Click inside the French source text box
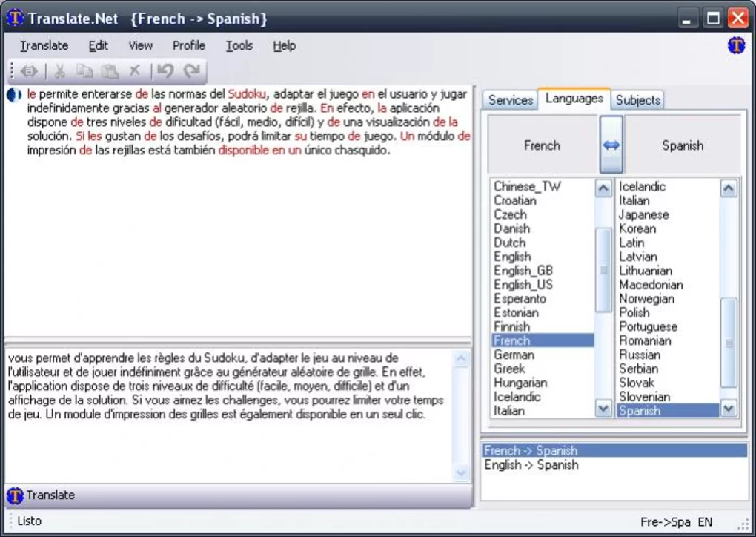The width and height of the screenshot is (756, 537). click(229, 415)
